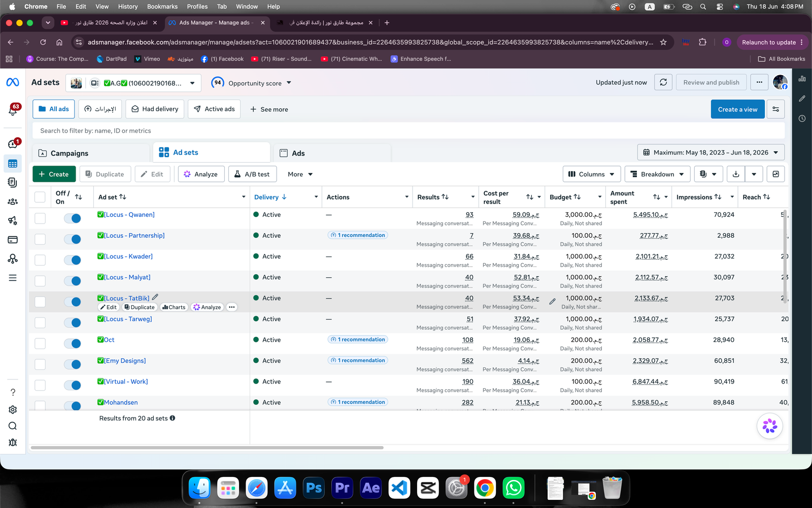Open the date range Maximum dropdown
812x508 pixels.
(710, 152)
